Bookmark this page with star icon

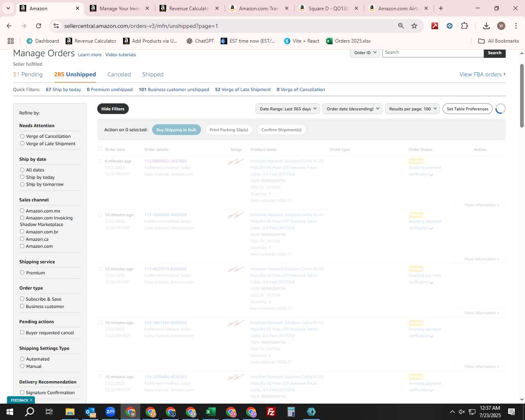click(414, 26)
